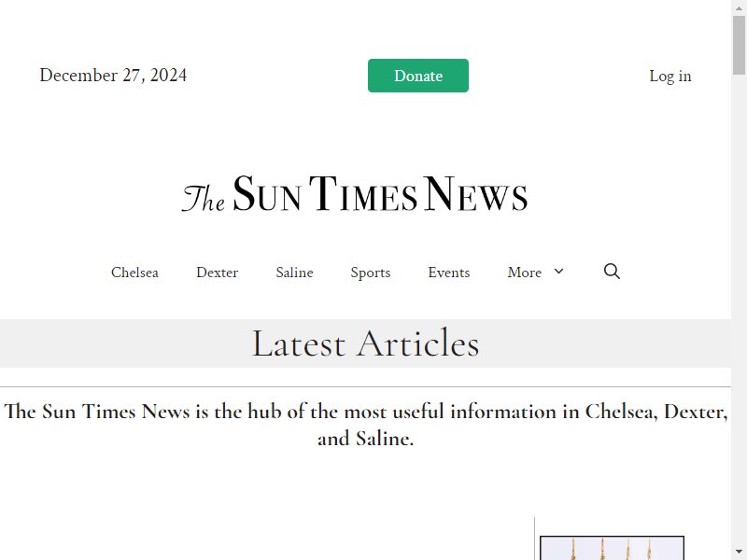Click the December 27, 2024 date text
The height and width of the screenshot is (560, 747).
(x=113, y=76)
